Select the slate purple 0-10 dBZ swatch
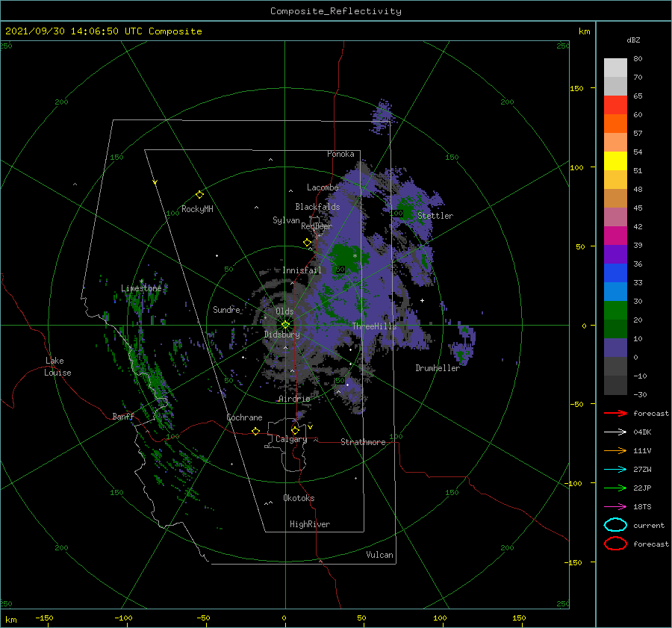This screenshot has width=672, height=628. (615, 348)
